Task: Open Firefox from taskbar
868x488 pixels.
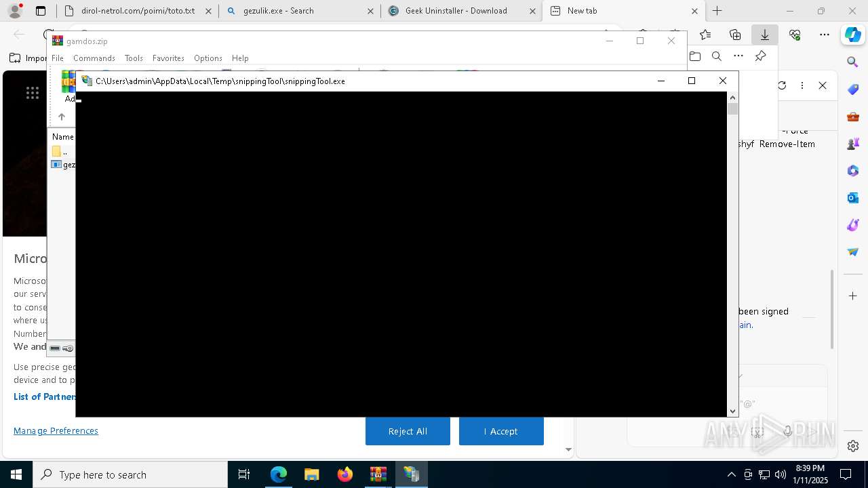Action: pyautogui.click(x=345, y=474)
